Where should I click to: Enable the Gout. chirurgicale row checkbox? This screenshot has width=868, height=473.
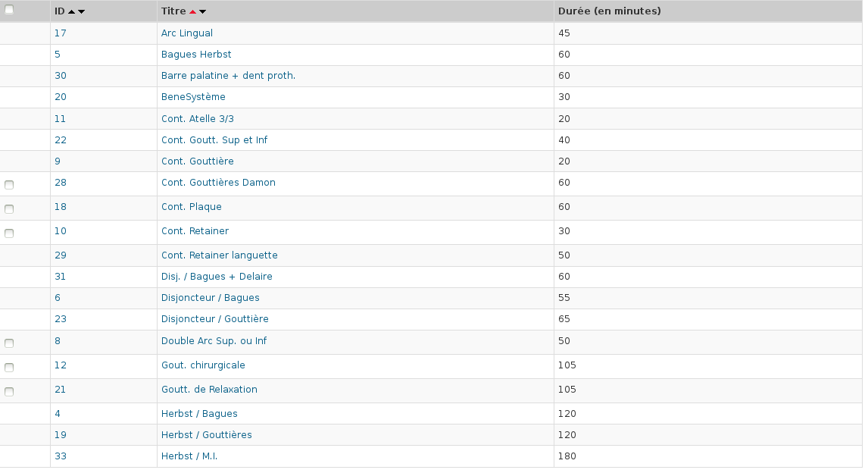point(9,368)
